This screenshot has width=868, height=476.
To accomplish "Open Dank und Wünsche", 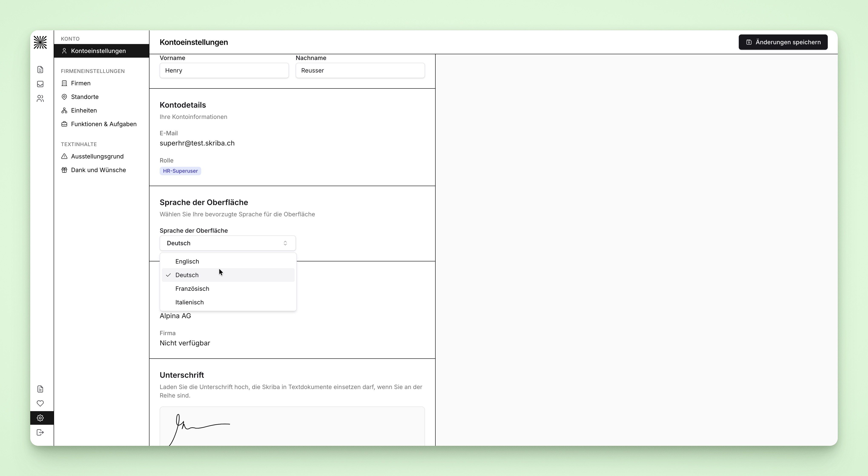I will (101, 170).
